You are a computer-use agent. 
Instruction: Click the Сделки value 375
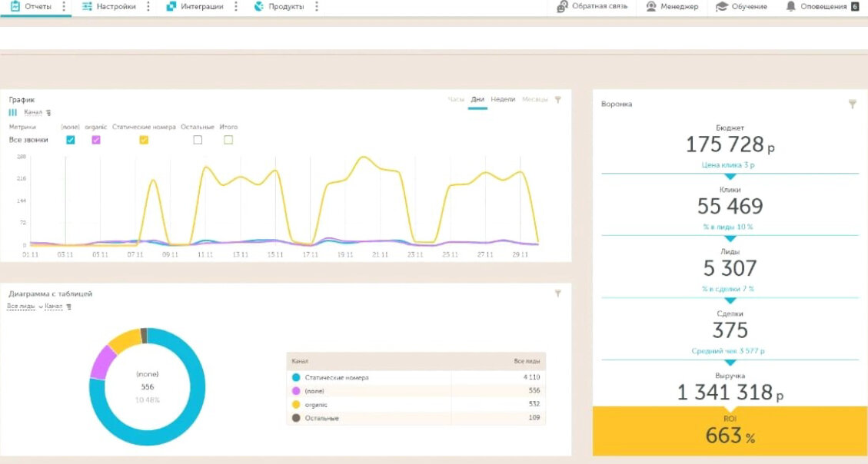730,331
